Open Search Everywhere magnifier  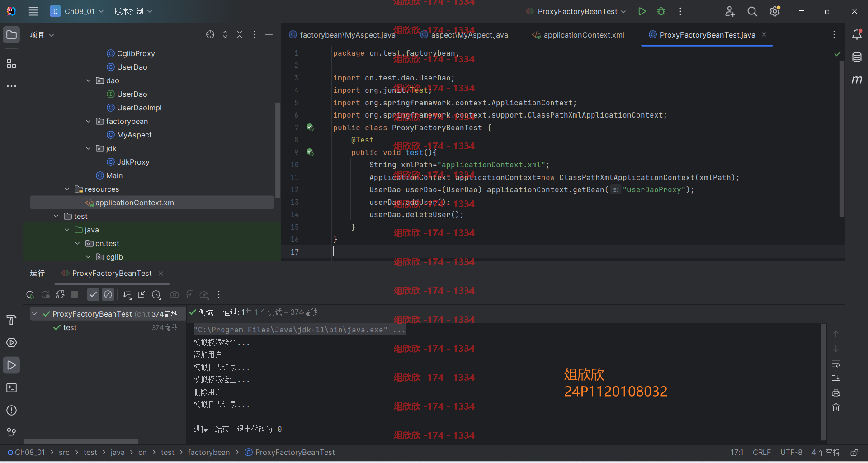[752, 11]
